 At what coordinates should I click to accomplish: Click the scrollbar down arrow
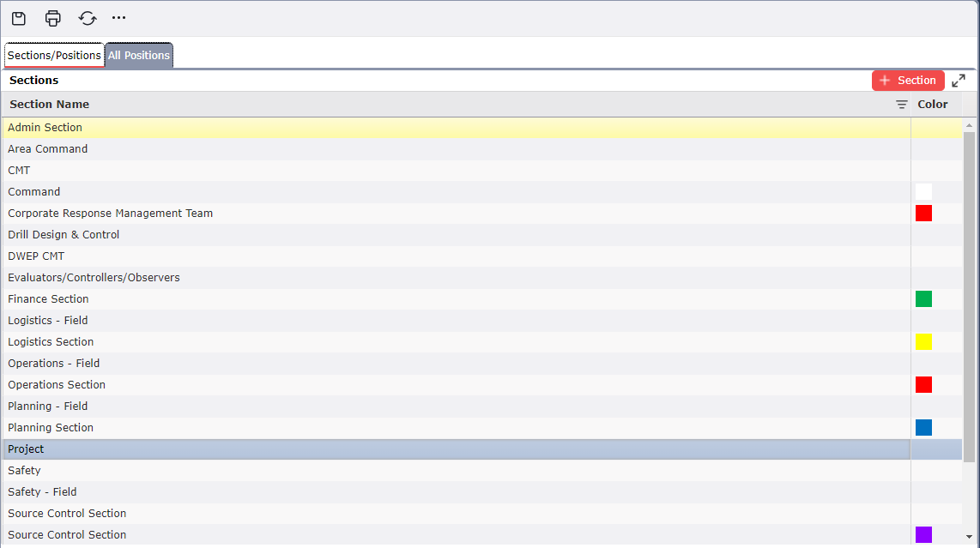pos(969,537)
